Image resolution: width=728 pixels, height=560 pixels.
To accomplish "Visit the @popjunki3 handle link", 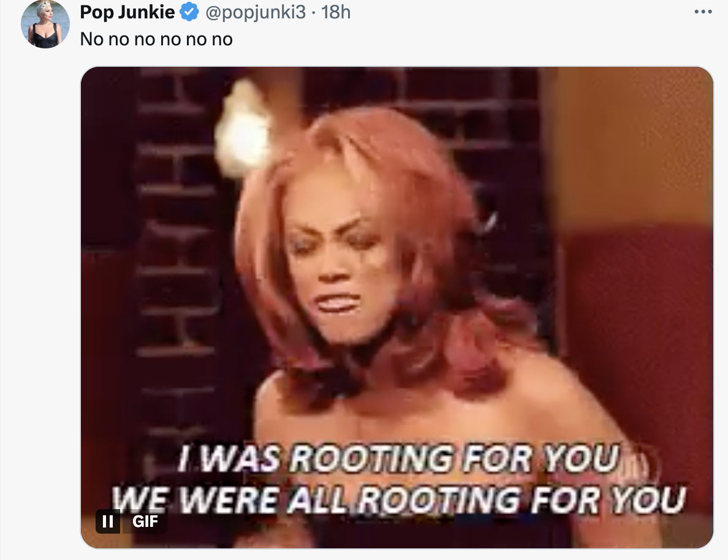I will (255, 12).
